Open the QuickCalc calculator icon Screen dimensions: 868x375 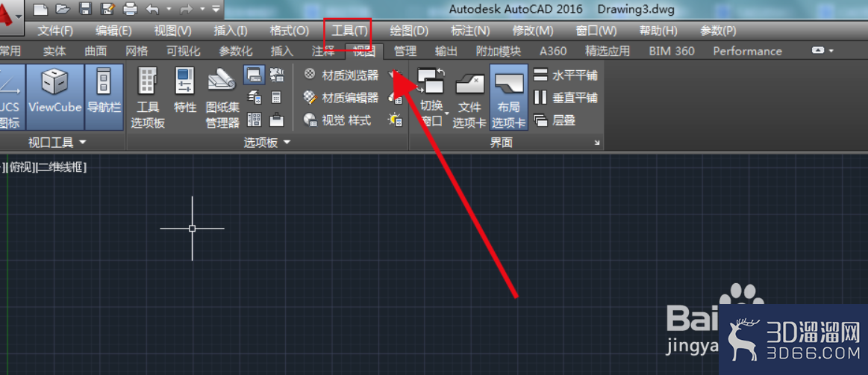tap(275, 98)
